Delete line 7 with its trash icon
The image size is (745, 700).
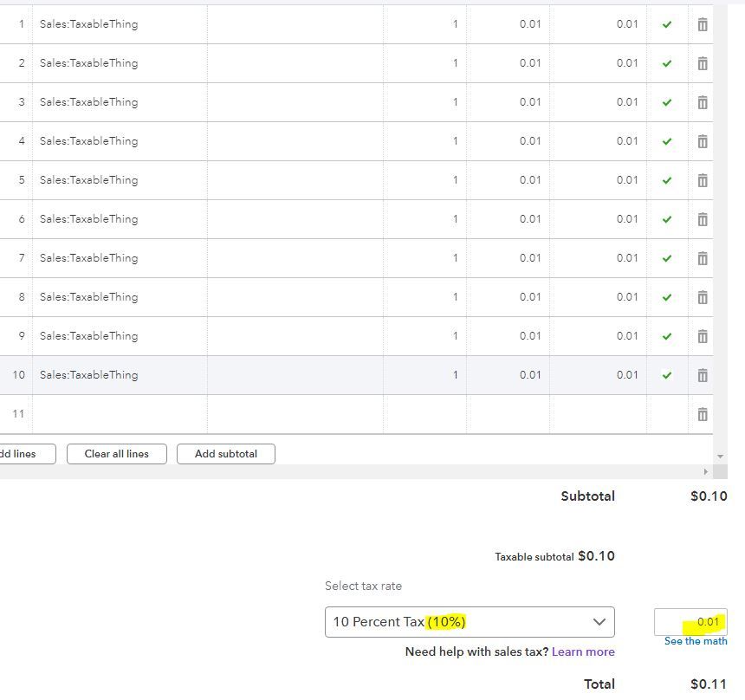click(x=703, y=258)
